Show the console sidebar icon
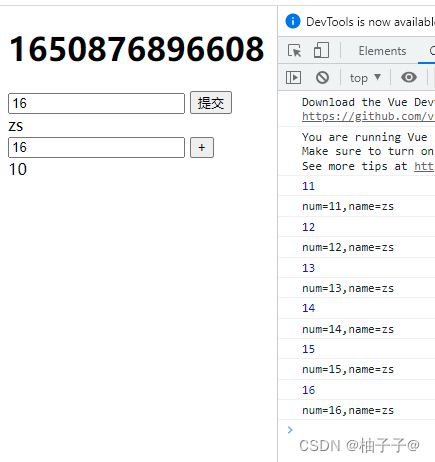This screenshot has width=435, height=462. (x=293, y=78)
